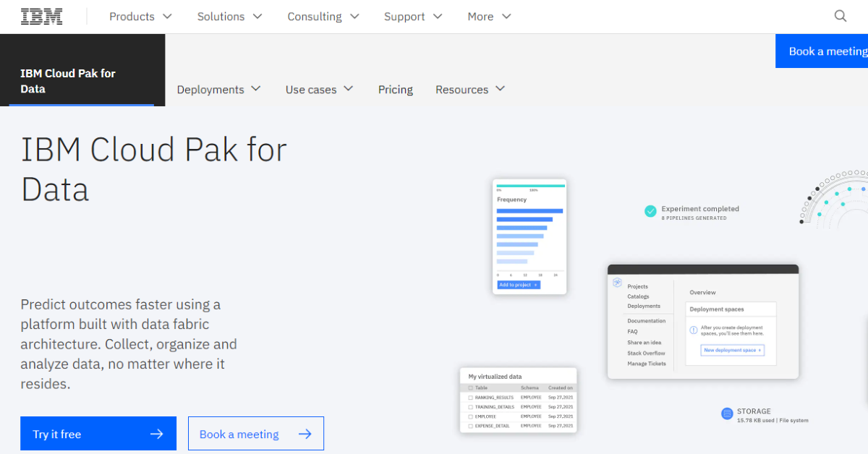Click the info icon in Deployment spaces
The image size is (868, 454).
tap(693, 330)
